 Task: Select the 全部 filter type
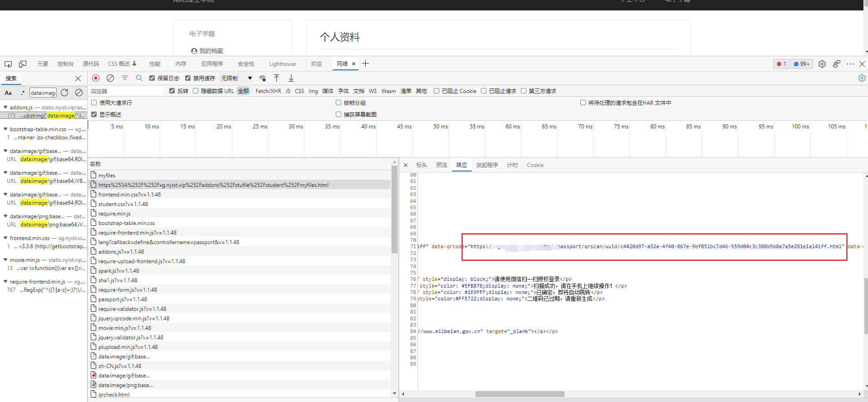click(244, 91)
